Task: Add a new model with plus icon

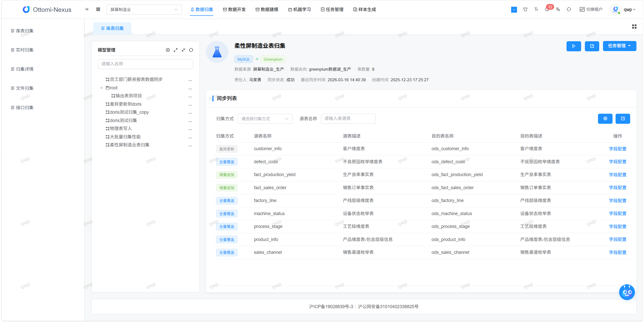Action: tap(168, 50)
